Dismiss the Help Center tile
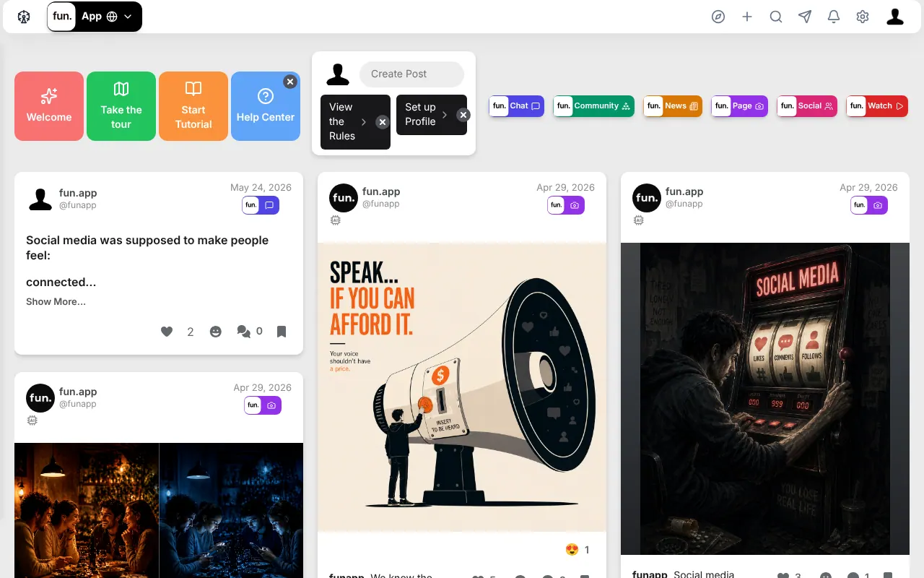 pos(289,82)
